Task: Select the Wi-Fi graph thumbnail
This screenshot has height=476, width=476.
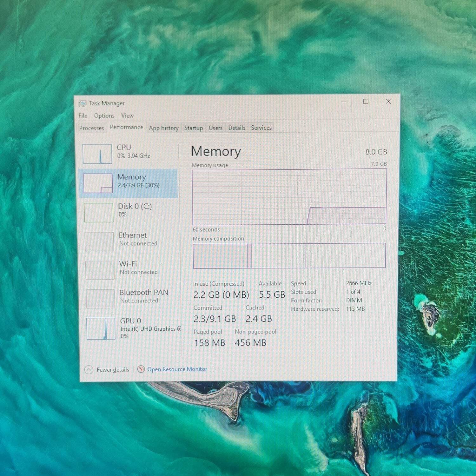Action: (100, 270)
